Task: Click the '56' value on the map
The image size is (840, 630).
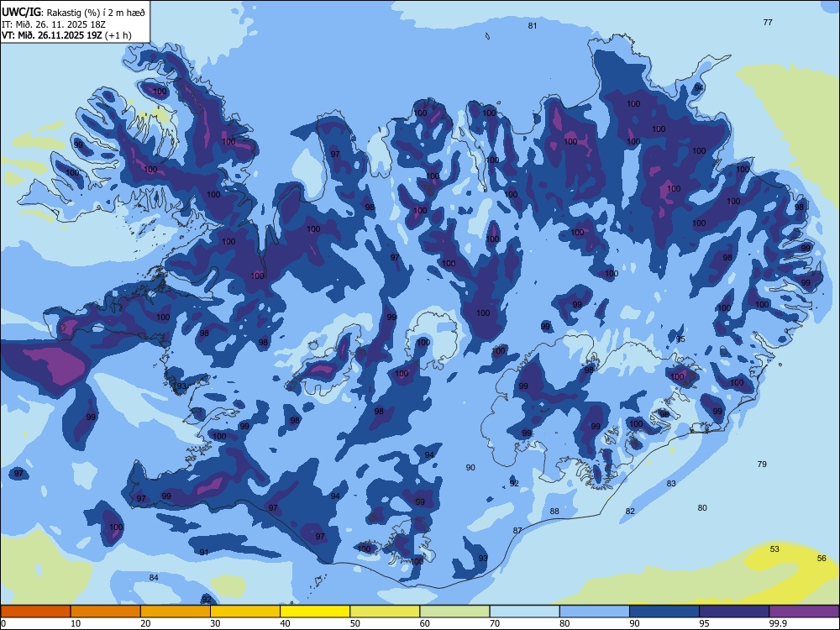Action: click(822, 559)
